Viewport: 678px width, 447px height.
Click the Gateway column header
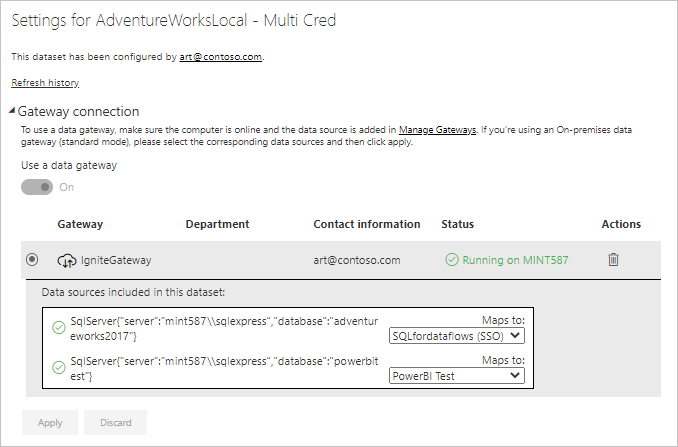point(80,224)
